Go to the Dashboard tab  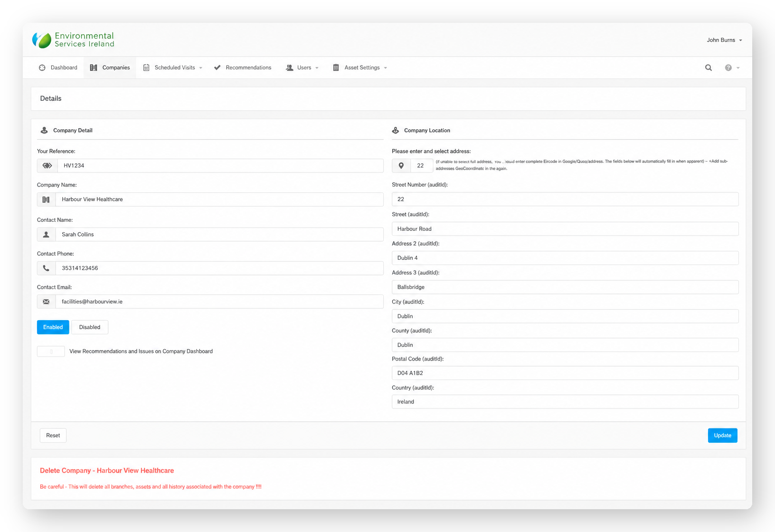click(58, 67)
